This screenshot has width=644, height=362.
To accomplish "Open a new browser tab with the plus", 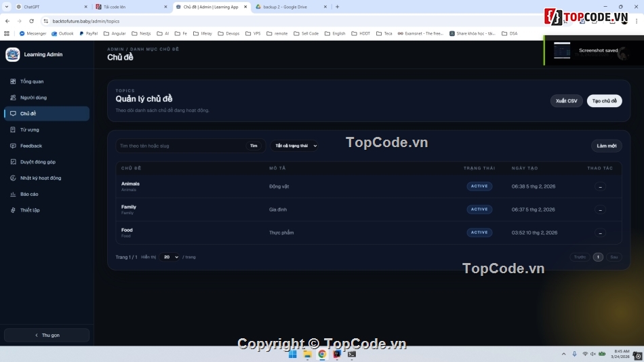I will point(337,7).
